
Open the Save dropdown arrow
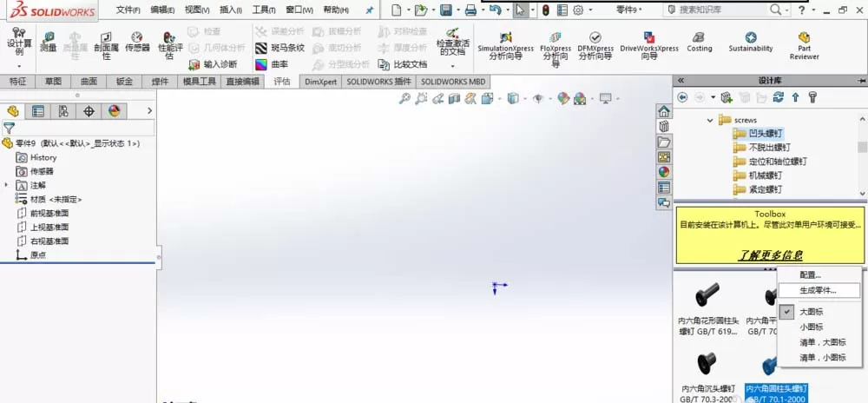point(458,10)
